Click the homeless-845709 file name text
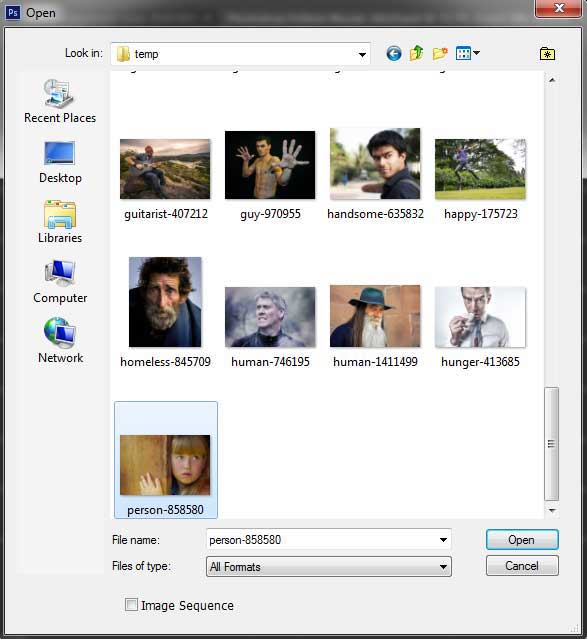 165,362
